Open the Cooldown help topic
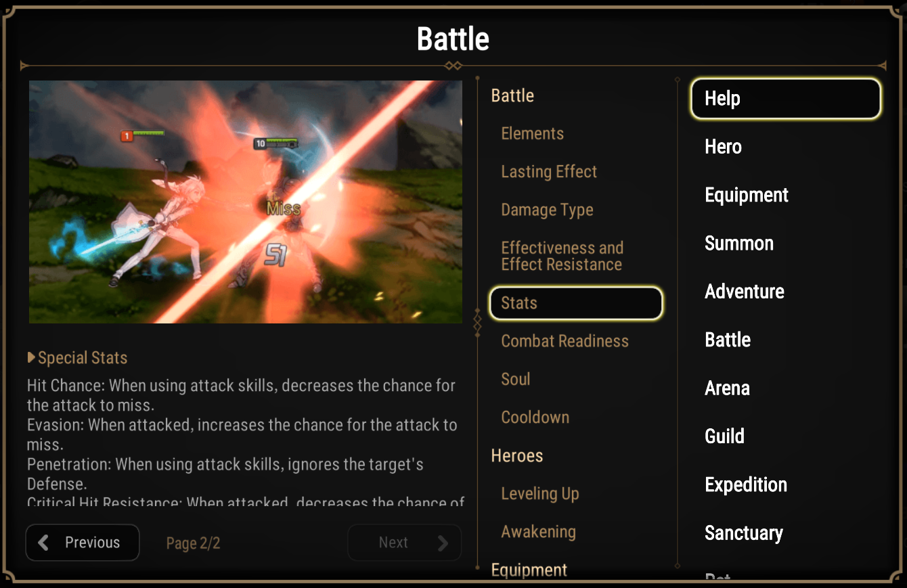The image size is (907, 588). [x=535, y=417]
